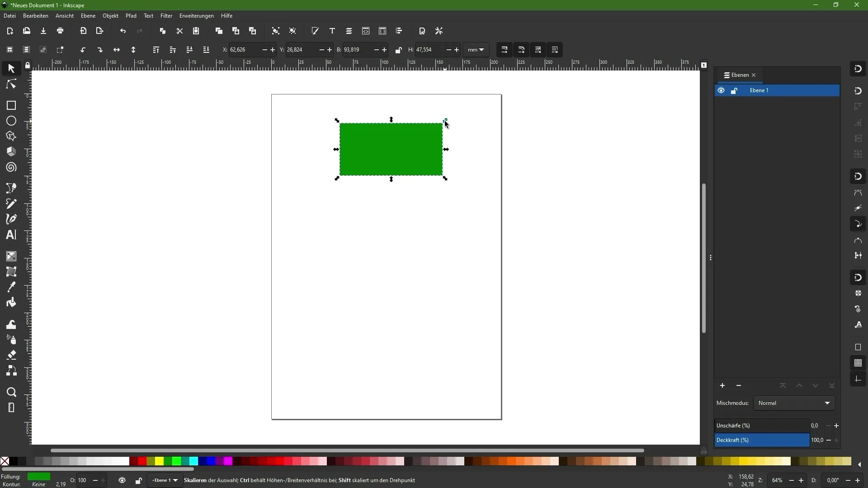868x488 pixels.
Task: Close the Ebenen panel tab
Action: [x=754, y=75]
